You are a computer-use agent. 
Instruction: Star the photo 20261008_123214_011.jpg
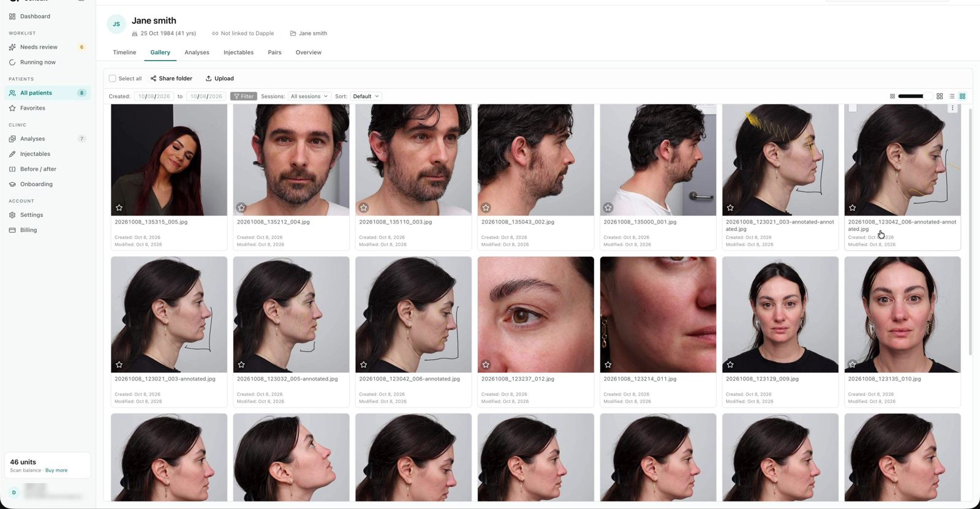coord(608,364)
